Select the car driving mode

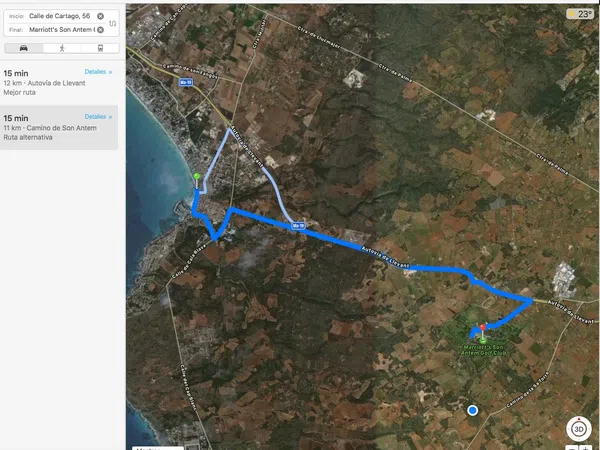pos(24,48)
